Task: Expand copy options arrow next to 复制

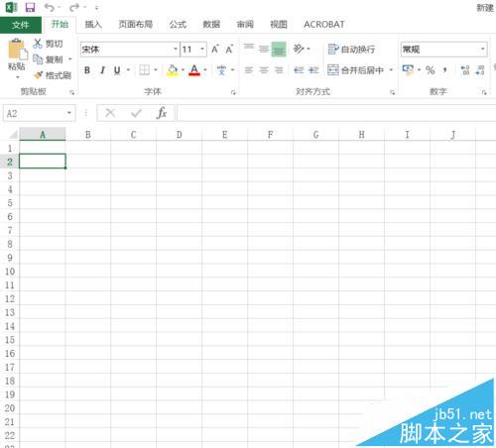Action: (x=70, y=59)
